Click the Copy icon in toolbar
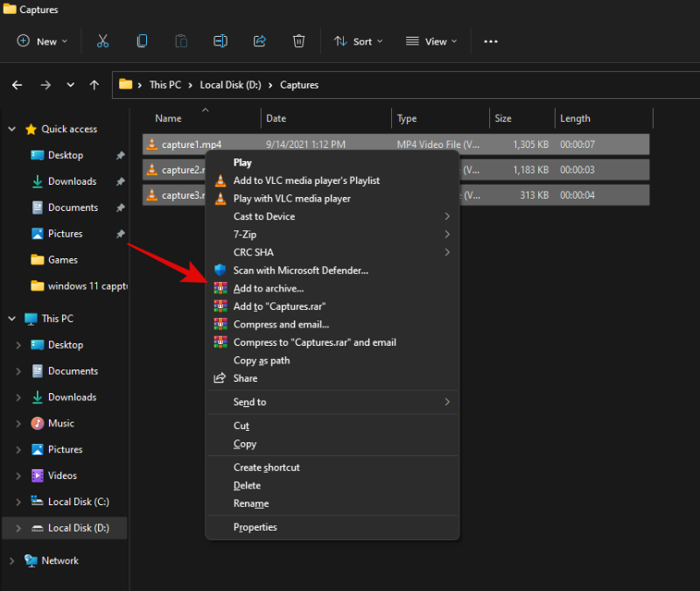Viewport: 700px width, 591px height. point(142,41)
